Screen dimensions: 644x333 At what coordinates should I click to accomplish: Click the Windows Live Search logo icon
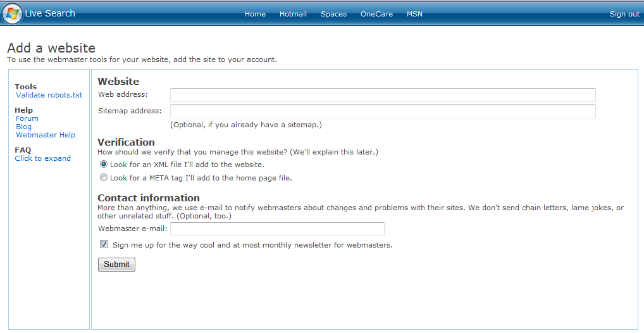pos(12,13)
